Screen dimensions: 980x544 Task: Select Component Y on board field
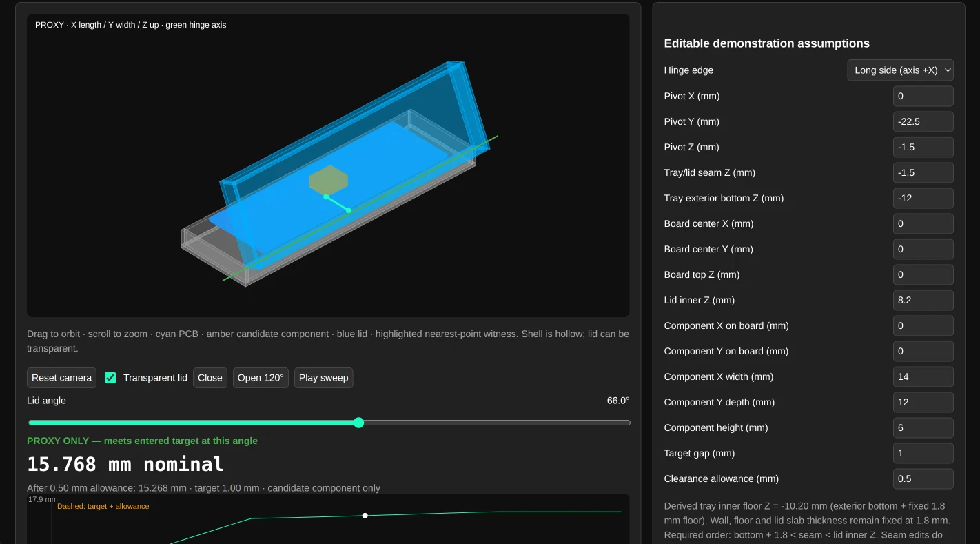[x=923, y=351]
